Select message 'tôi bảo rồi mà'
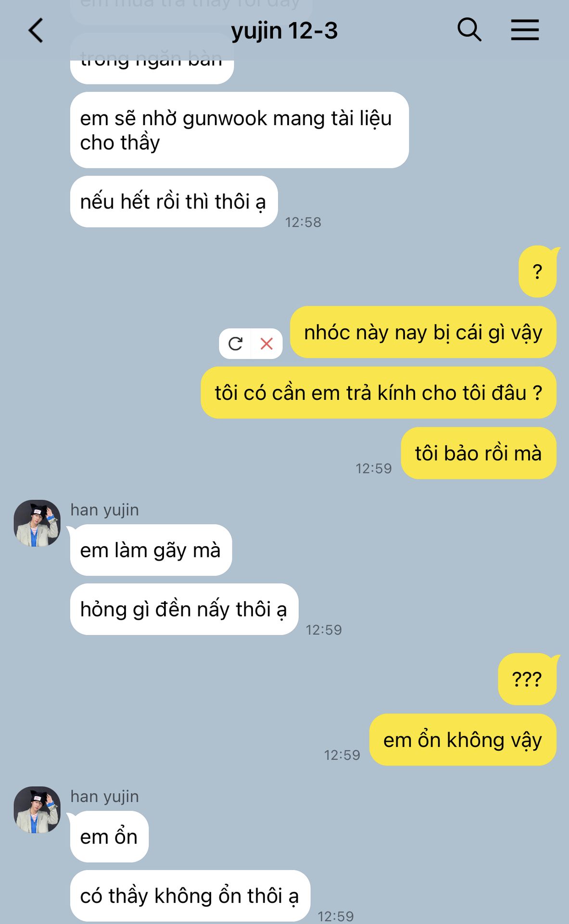The width and height of the screenshot is (569, 924). pyautogui.click(x=479, y=453)
